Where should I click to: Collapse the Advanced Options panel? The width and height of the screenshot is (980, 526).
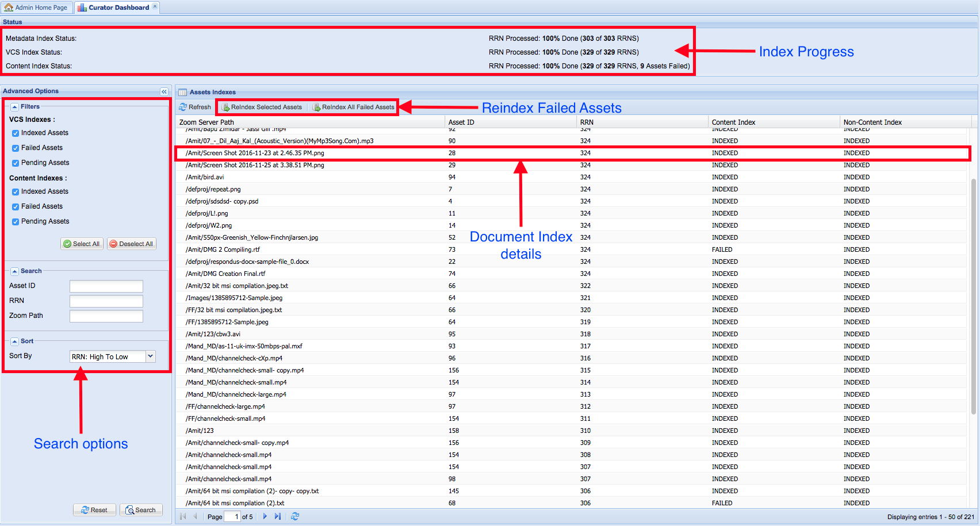(164, 91)
